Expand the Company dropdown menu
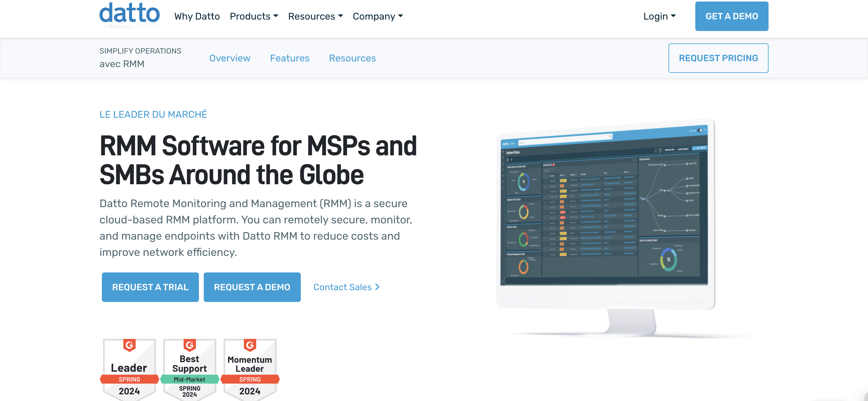The width and height of the screenshot is (868, 401). pyautogui.click(x=378, y=16)
